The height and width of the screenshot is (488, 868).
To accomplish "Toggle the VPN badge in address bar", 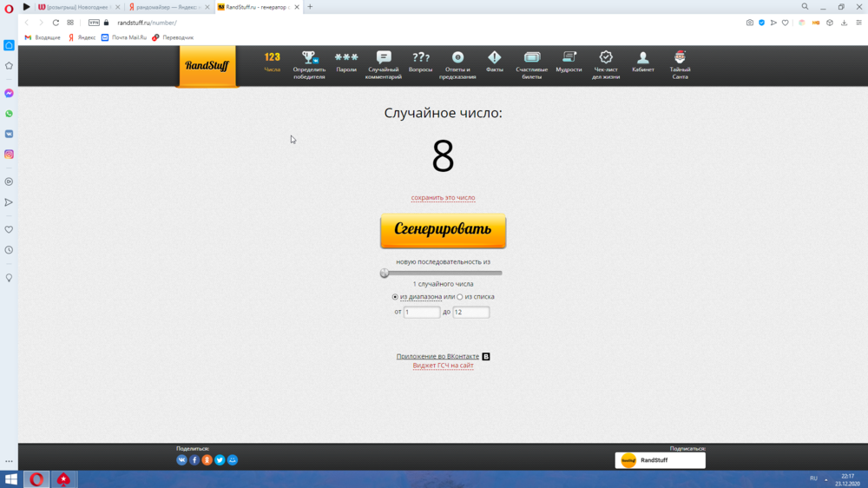I will 94,23.
